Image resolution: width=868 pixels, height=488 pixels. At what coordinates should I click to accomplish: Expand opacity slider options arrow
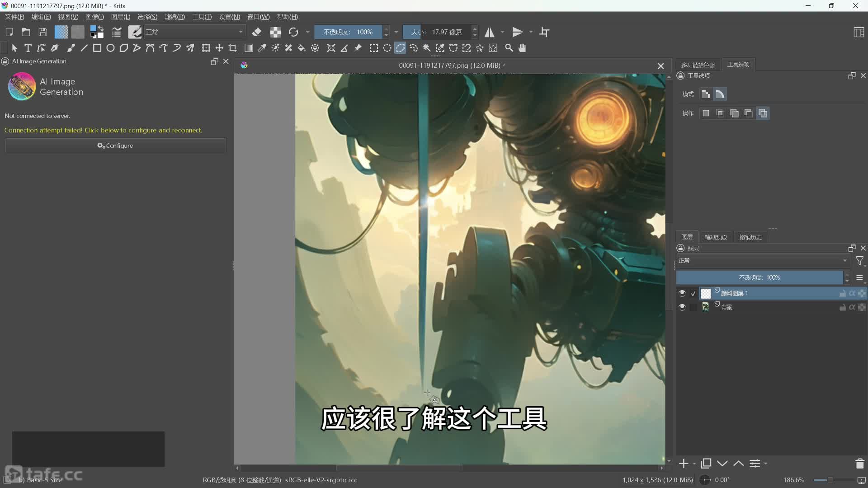tap(396, 32)
